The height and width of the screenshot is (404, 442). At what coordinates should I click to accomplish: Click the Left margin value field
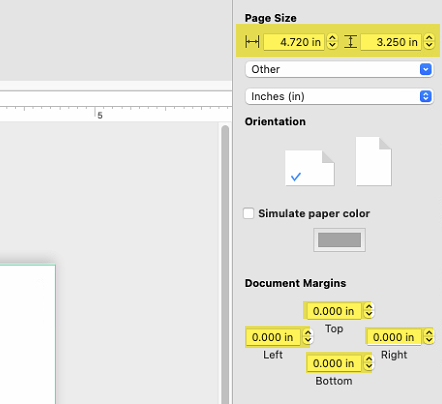273,337
